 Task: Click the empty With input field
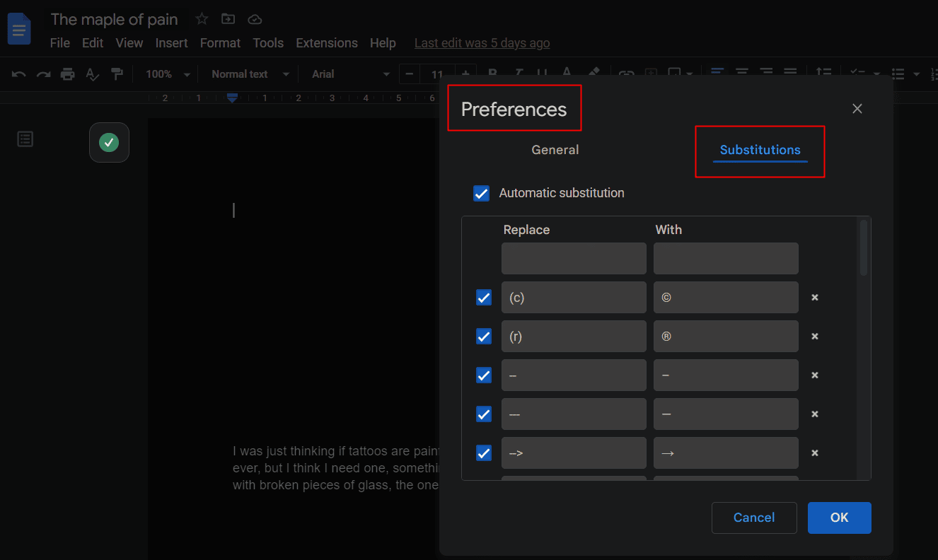[x=726, y=259]
